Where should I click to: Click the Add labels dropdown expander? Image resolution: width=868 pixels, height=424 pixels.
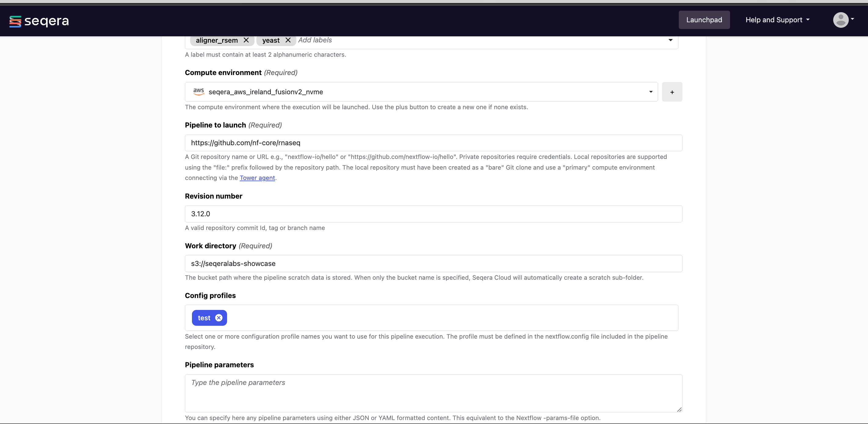(x=671, y=39)
